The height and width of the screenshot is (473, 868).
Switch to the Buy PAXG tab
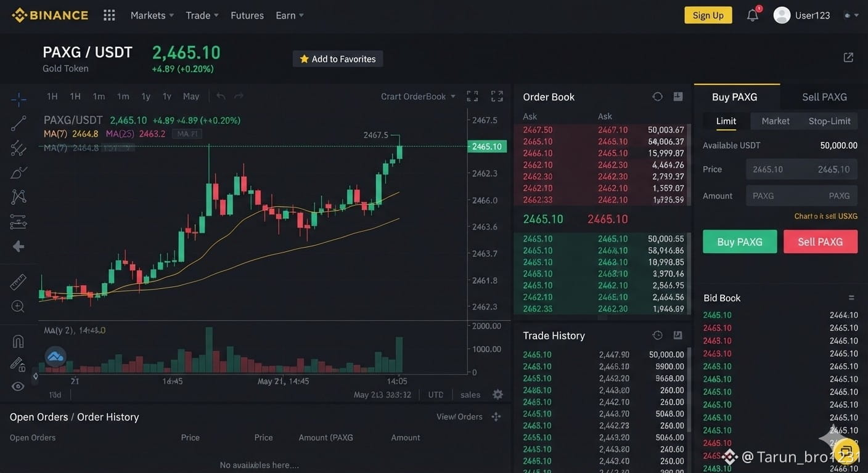tap(735, 97)
